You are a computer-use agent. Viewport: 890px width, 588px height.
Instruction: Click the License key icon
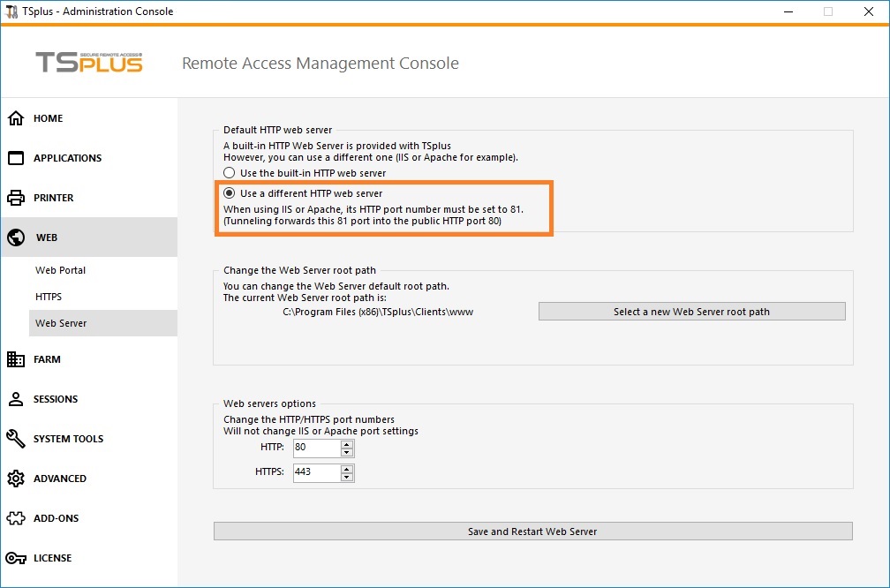[16, 558]
